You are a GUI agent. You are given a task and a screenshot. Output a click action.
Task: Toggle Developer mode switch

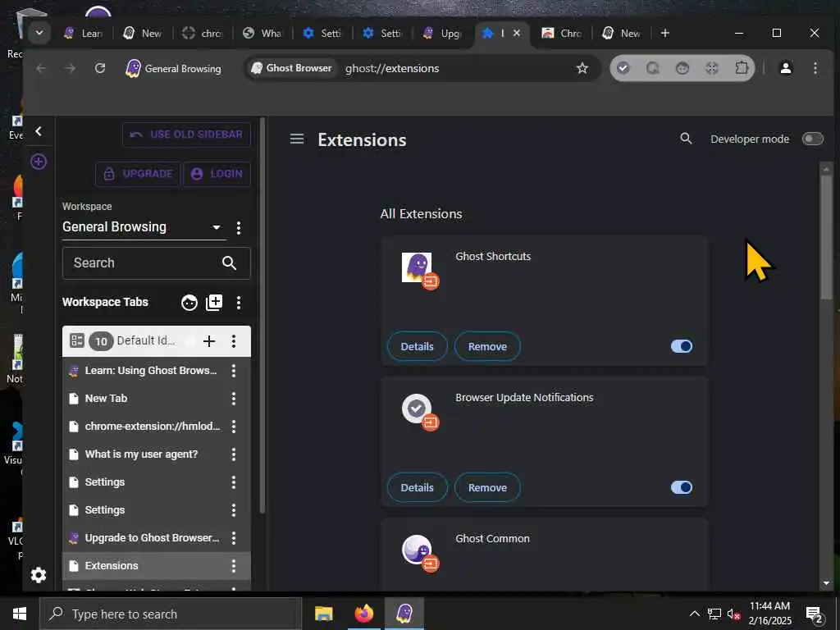812,139
